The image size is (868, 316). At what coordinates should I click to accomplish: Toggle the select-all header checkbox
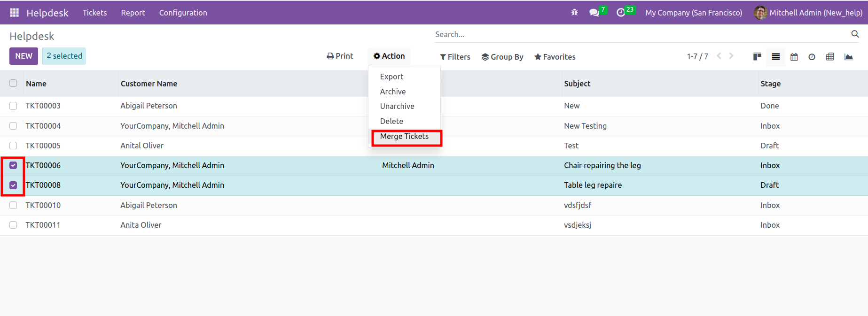point(13,83)
